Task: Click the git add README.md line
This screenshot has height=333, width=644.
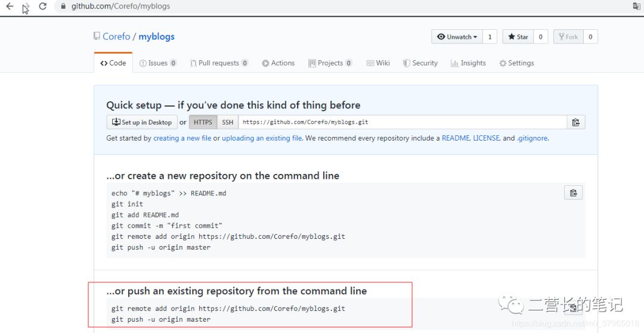Action: [x=145, y=215]
